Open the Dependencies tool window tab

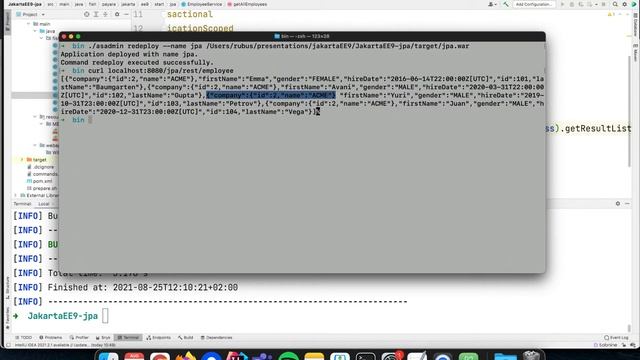pyautogui.click(x=216, y=338)
